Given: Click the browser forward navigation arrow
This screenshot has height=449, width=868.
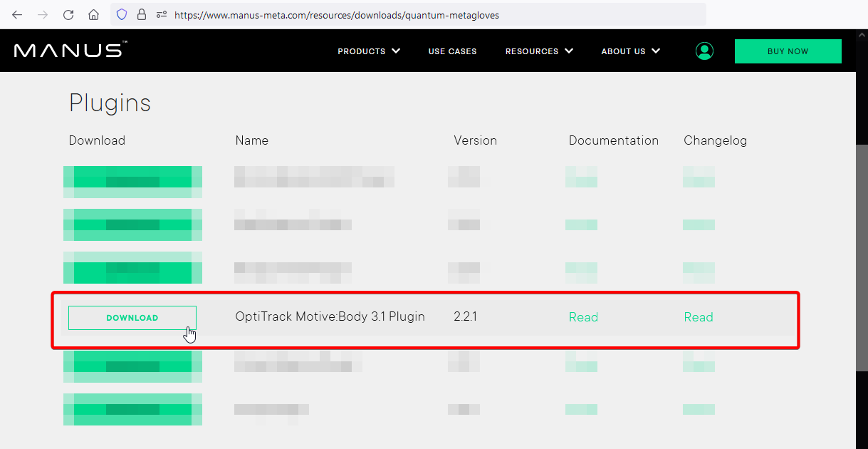Looking at the screenshot, I should click(42, 14).
